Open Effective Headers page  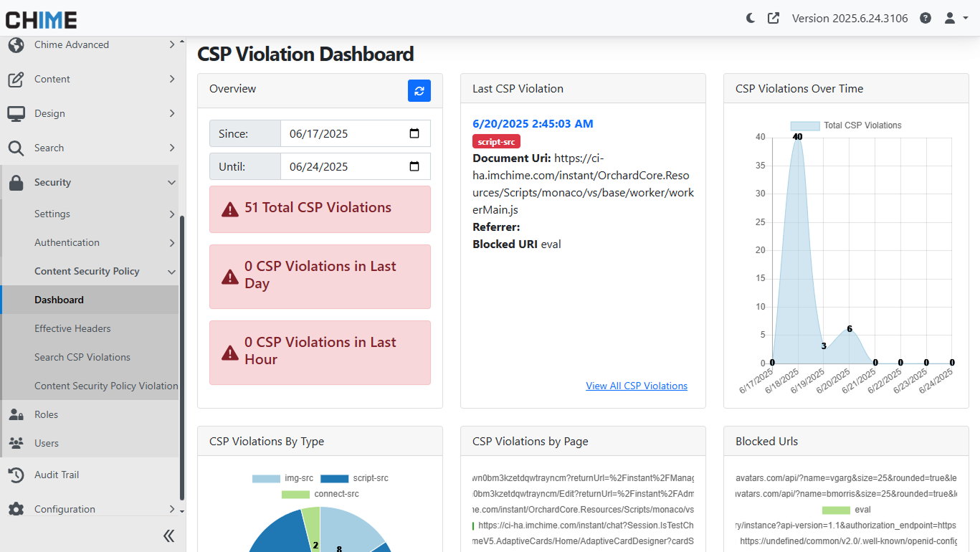pyautogui.click(x=89, y=328)
